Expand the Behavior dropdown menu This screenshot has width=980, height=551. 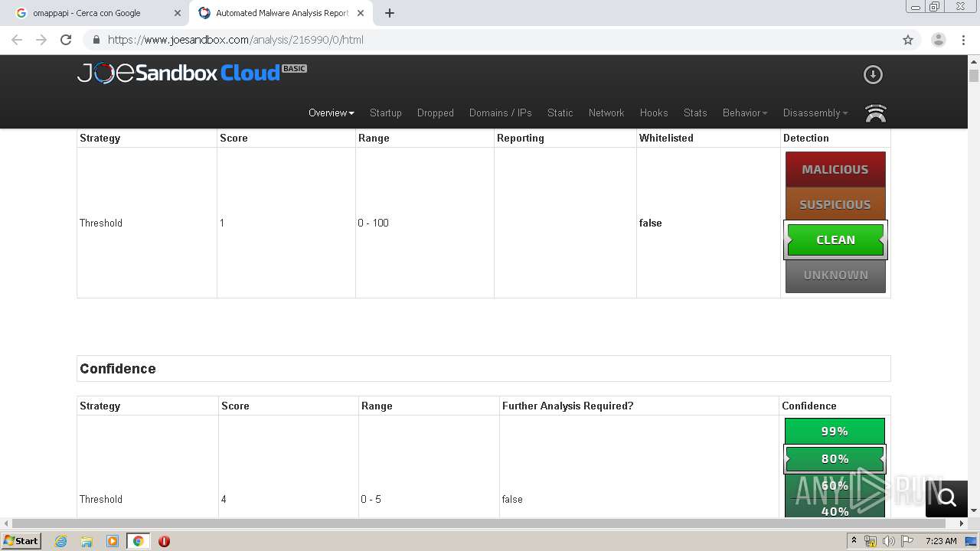(x=745, y=112)
